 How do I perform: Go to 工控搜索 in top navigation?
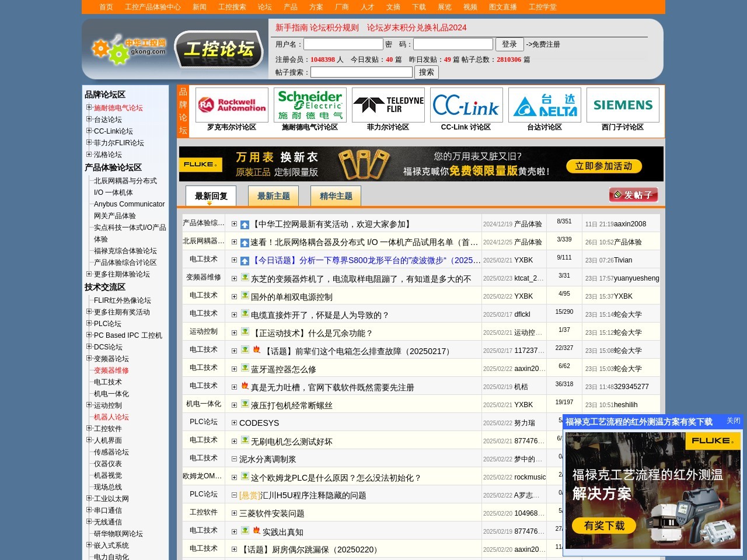(232, 7)
